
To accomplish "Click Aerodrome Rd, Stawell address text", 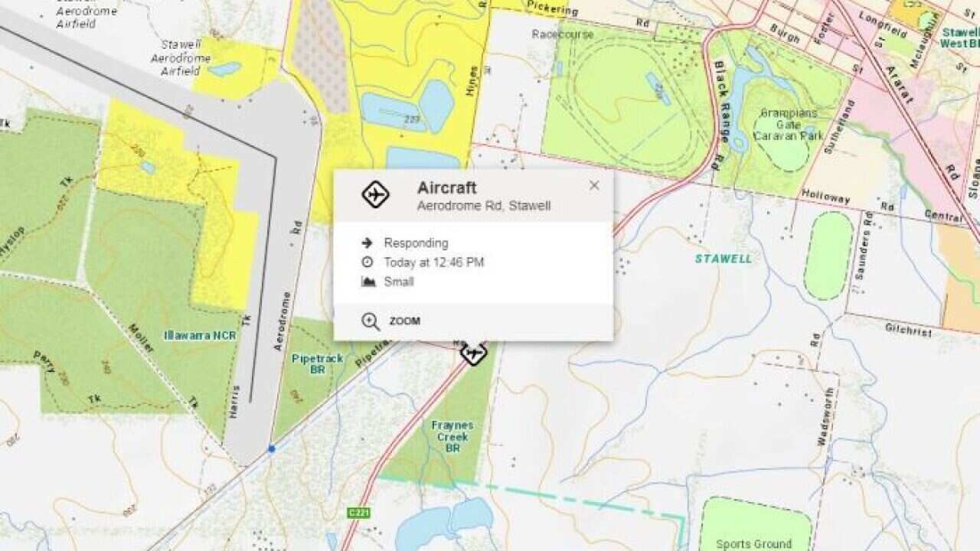I will pos(484,206).
